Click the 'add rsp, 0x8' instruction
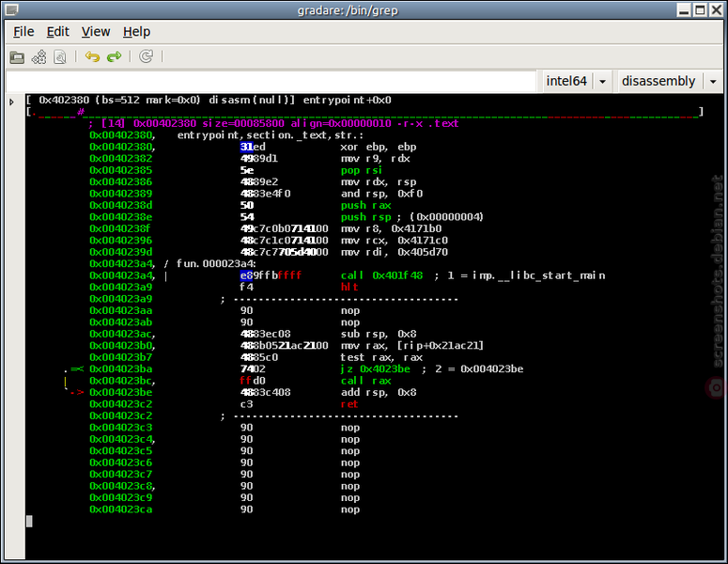This screenshot has width=728, height=564. point(379,392)
